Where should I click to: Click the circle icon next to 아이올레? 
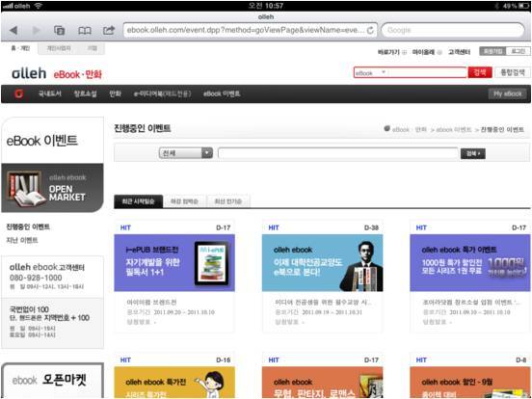[439, 52]
